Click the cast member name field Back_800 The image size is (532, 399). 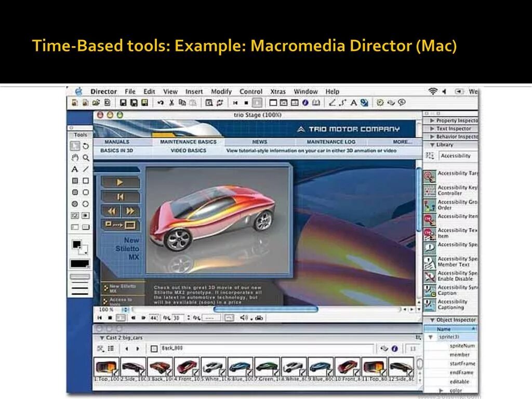(x=267, y=349)
